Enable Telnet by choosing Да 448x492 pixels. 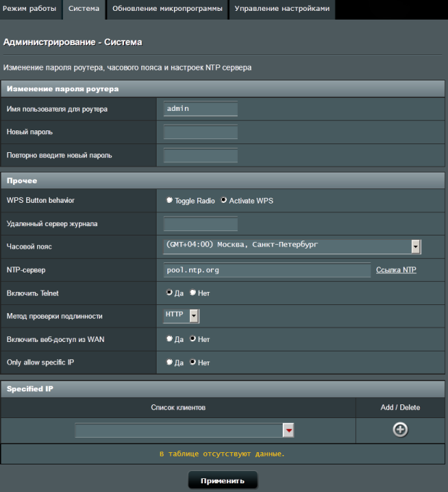[169, 293]
